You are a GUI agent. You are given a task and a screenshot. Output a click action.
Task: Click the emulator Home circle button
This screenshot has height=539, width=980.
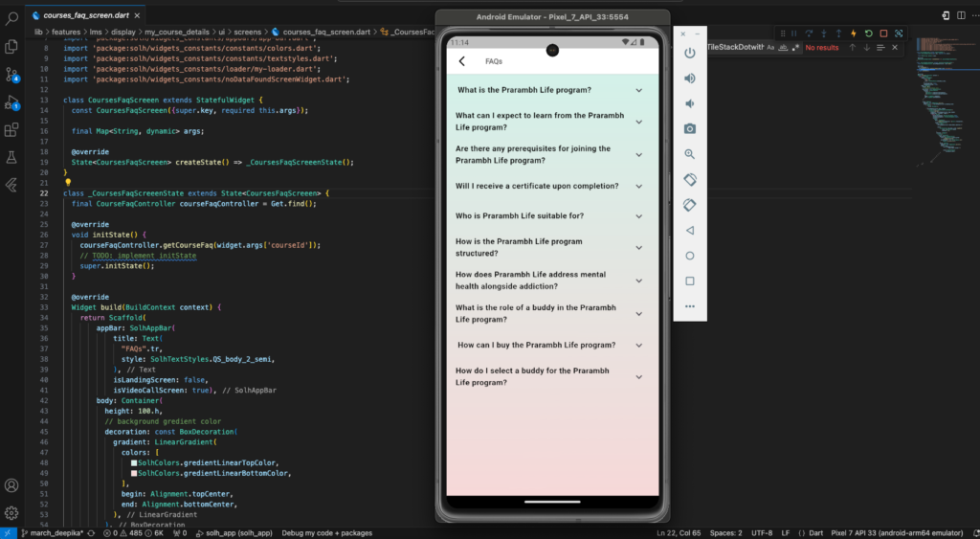(689, 256)
